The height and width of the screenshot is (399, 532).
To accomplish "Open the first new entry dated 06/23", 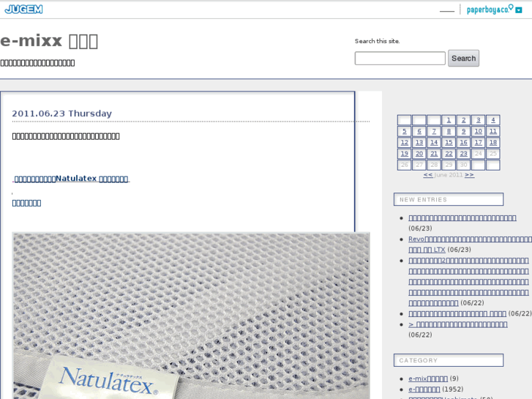I will (x=462, y=218).
